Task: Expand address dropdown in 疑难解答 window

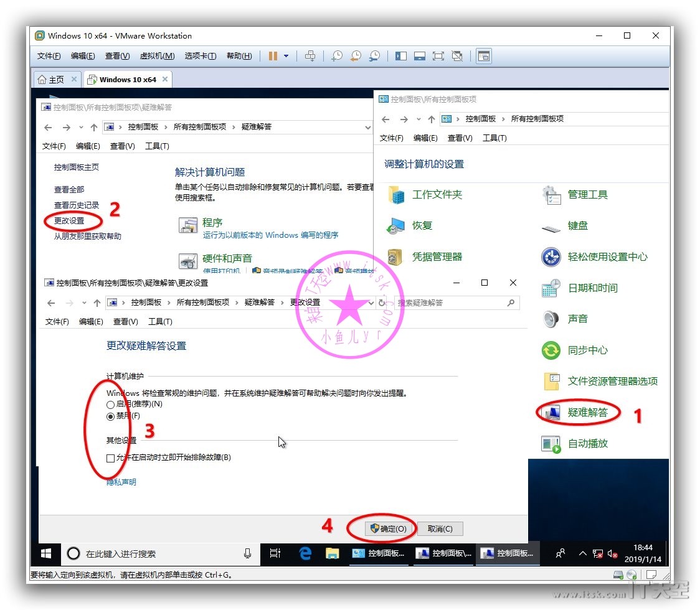Action: pos(367,127)
